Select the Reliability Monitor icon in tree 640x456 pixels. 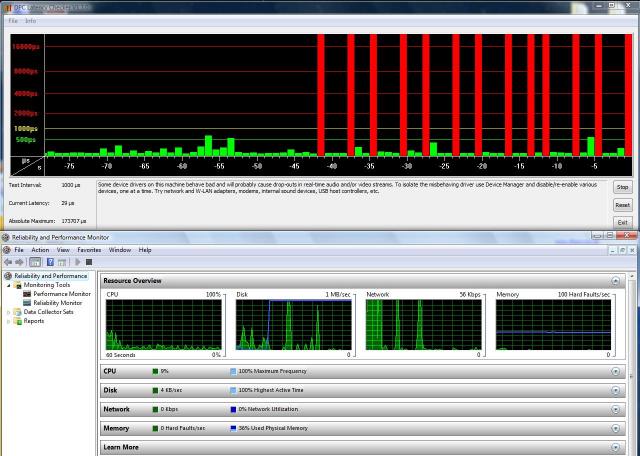[27, 303]
